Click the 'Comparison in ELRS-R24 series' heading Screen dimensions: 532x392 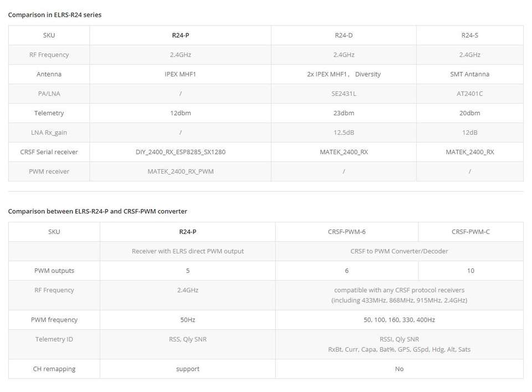pos(55,15)
